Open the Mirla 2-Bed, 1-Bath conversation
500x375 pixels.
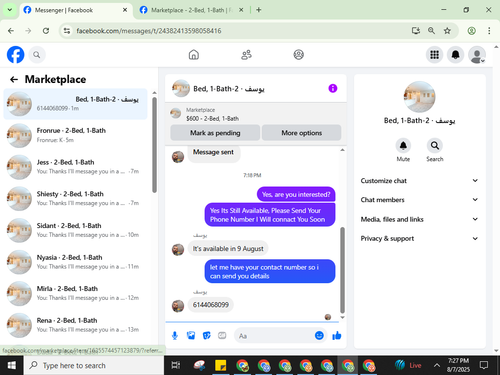pyautogui.click(x=75, y=293)
